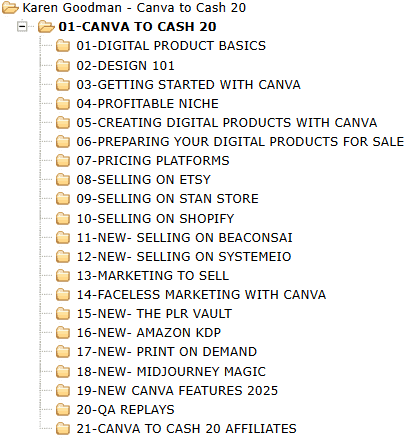Screen dimensions: 413x442
Task: Select 09-SELLING ON STAN STORE folder
Action: [167, 199]
